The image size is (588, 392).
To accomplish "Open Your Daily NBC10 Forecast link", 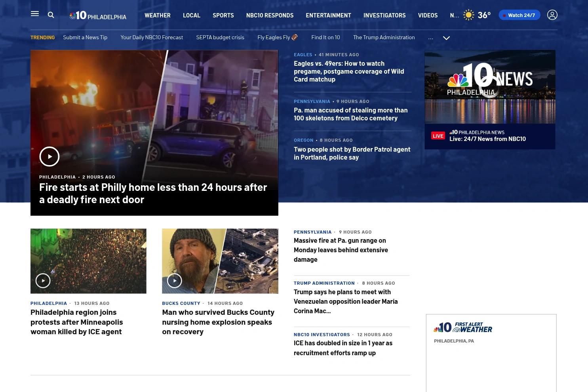I will click(x=152, y=37).
